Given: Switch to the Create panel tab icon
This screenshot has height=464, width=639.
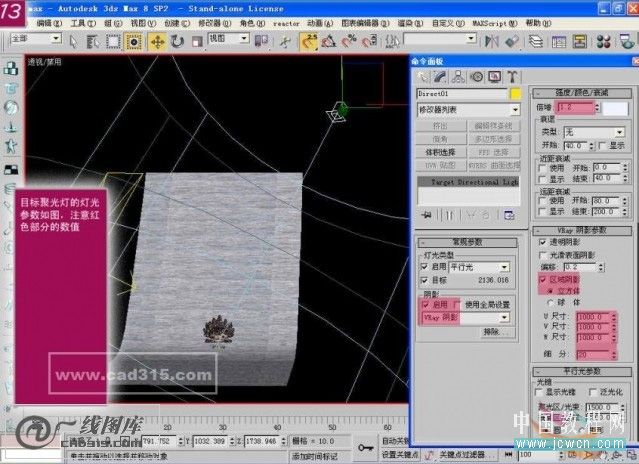Looking at the screenshot, I should coord(423,77).
